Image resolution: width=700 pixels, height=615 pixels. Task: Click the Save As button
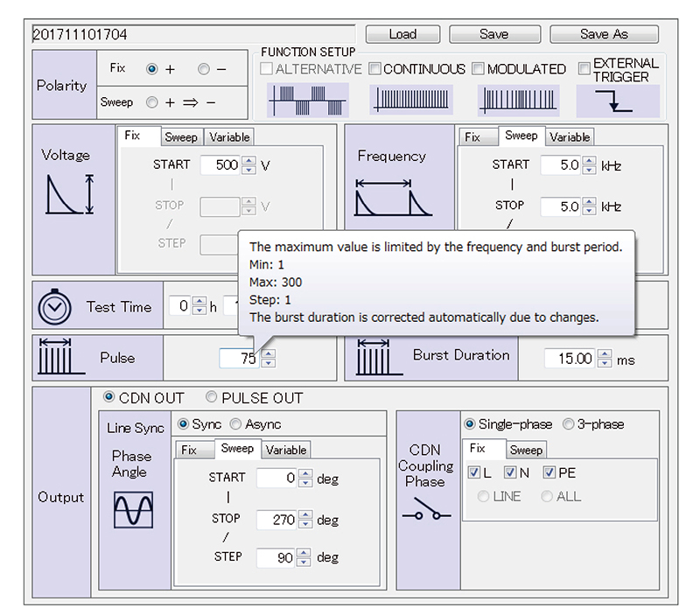coord(604,34)
